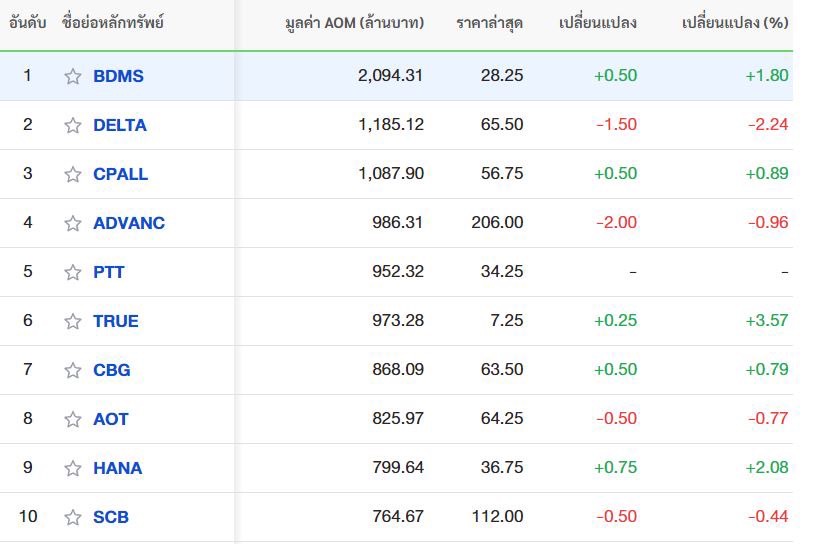Open the BDMS stock link
The image size is (821, 544).
tap(118, 76)
